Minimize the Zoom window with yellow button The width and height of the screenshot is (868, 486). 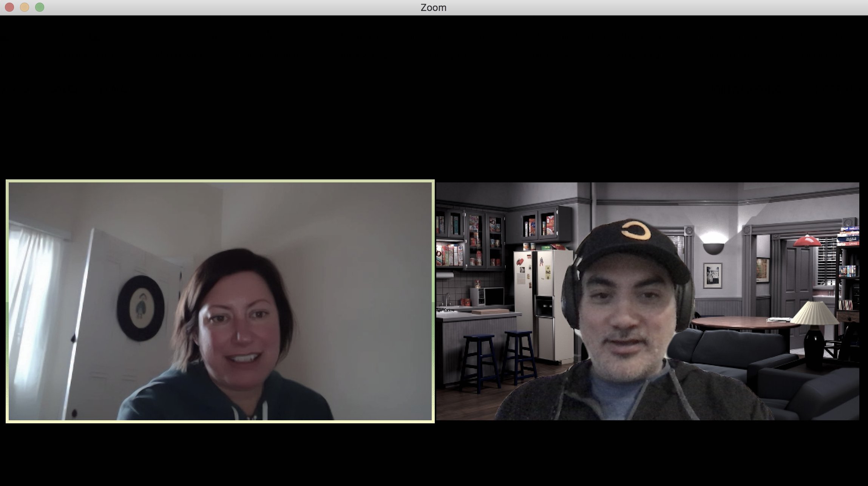click(x=25, y=7)
